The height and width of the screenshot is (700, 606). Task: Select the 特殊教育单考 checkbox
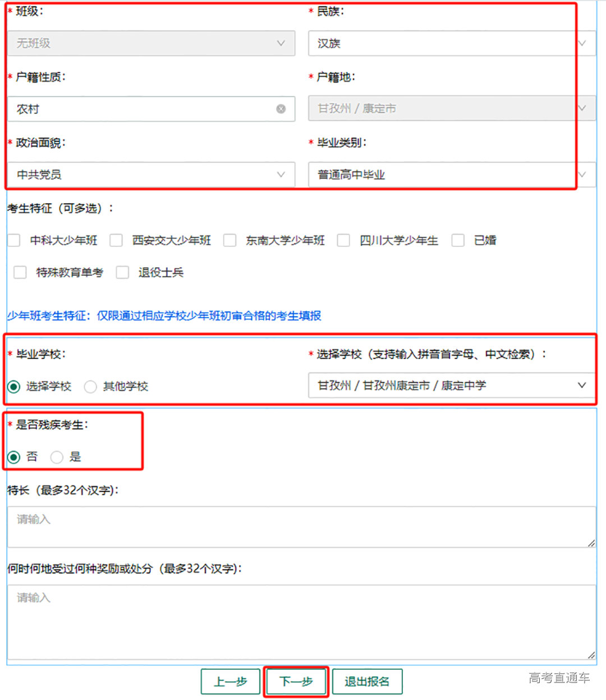(x=20, y=273)
